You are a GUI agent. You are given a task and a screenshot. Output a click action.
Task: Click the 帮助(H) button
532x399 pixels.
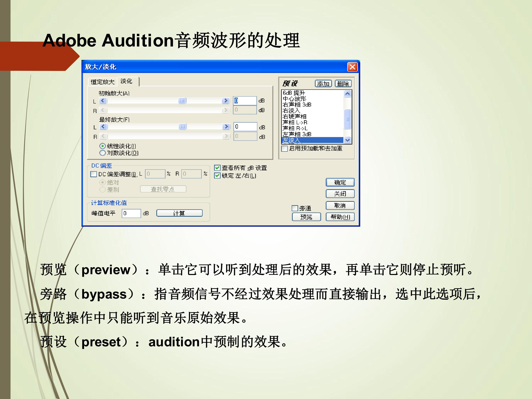point(340,217)
